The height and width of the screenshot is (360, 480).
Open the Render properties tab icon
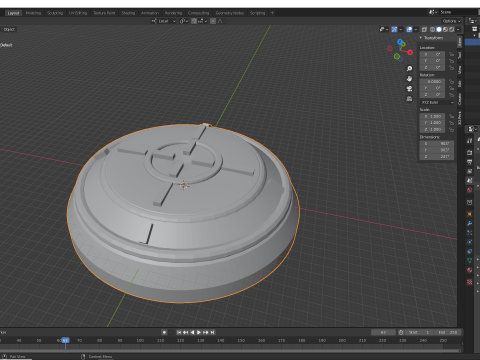click(469, 153)
